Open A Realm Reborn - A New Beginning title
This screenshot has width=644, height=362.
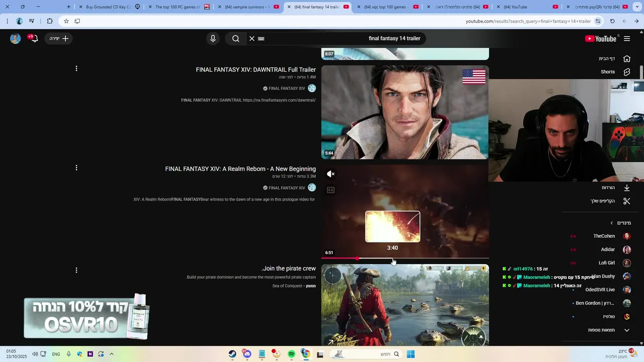pyautogui.click(x=240, y=169)
